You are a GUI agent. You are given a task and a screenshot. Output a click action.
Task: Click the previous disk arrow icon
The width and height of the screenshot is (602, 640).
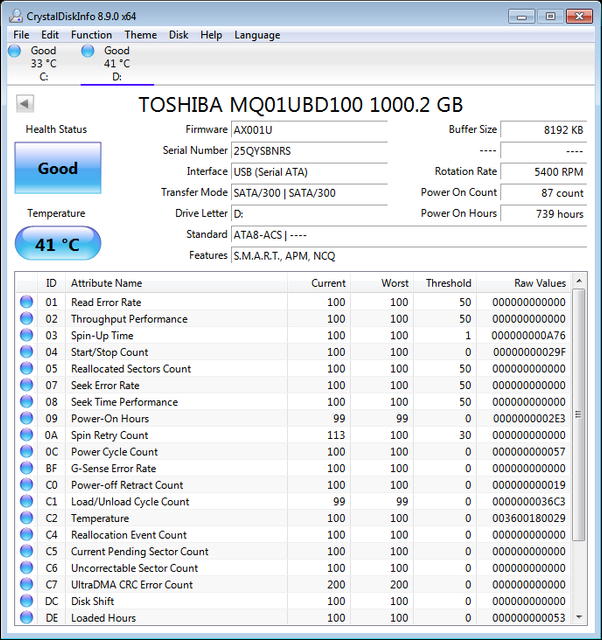point(25,103)
